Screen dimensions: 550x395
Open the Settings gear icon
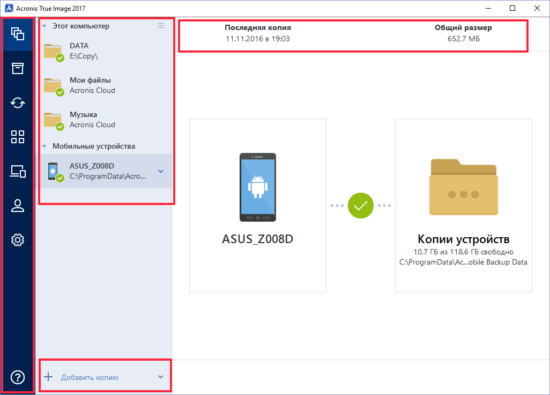pyautogui.click(x=18, y=240)
